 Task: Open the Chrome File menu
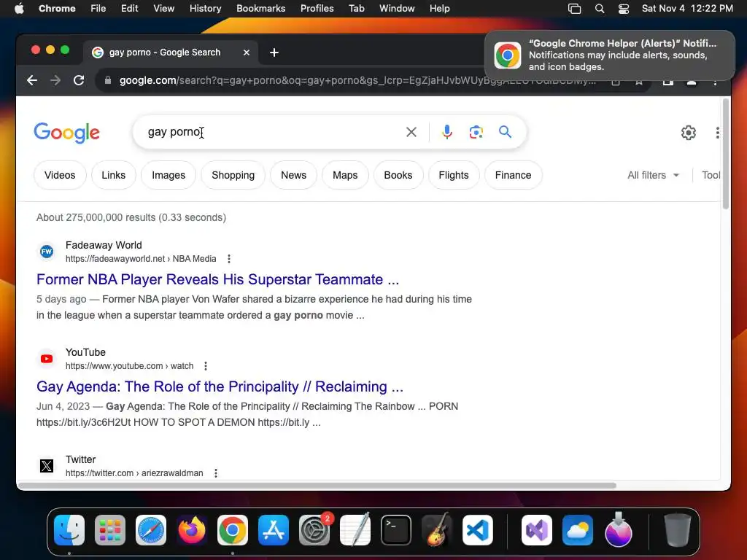tap(98, 9)
